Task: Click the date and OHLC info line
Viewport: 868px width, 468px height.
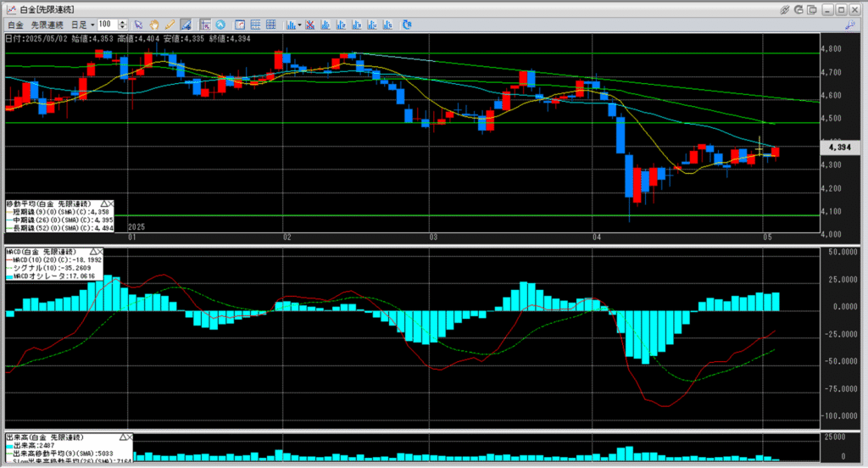Action: [128, 39]
